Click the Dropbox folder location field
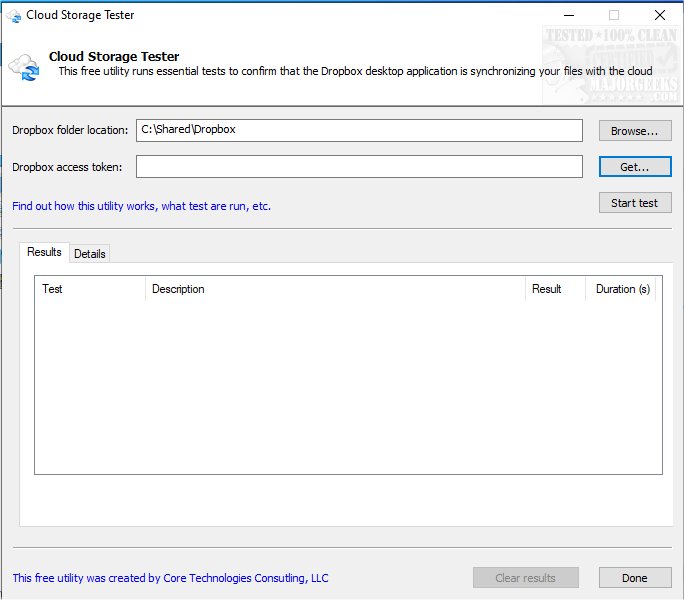 coord(359,130)
